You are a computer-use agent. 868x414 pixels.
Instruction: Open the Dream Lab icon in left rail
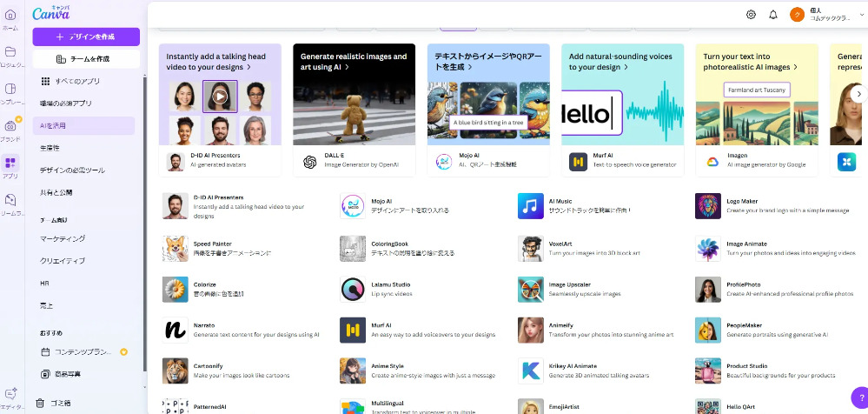(10, 199)
